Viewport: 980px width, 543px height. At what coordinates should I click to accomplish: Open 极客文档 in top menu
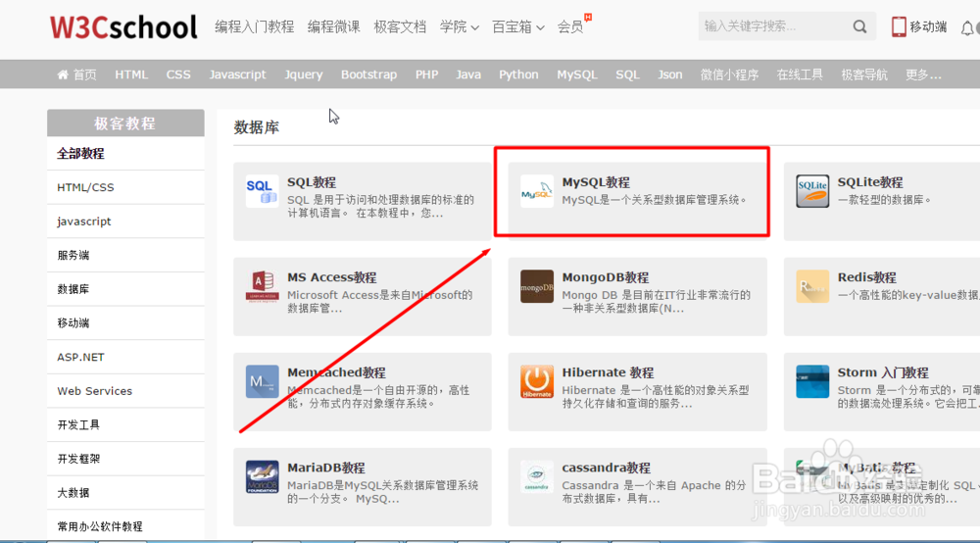tap(400, 26)
